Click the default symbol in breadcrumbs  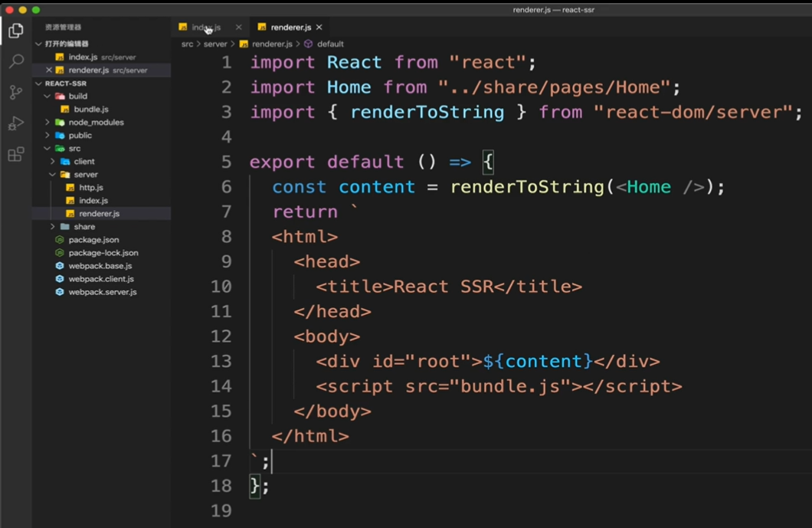coord(330,44)
